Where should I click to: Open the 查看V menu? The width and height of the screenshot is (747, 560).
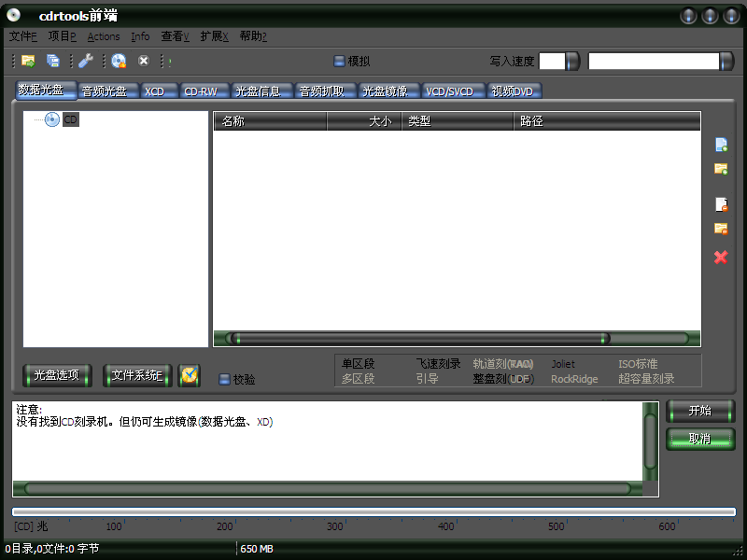tap(175, 36)
